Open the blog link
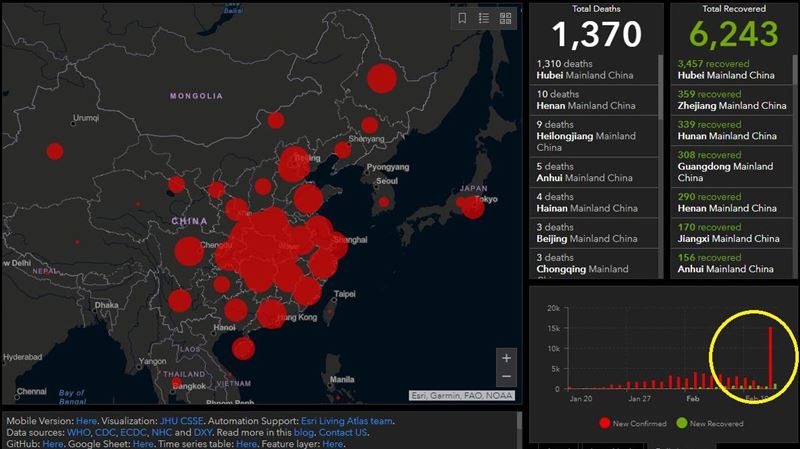Viewport: 800px width, 449px height. point(304,433)
